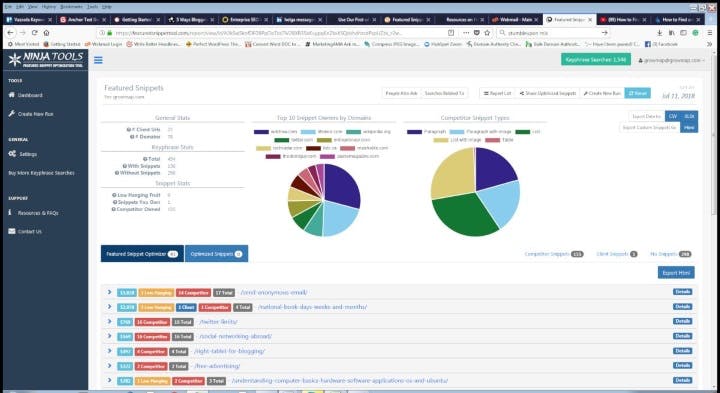Select the Optimized Snippets tab

click(216, 254)
